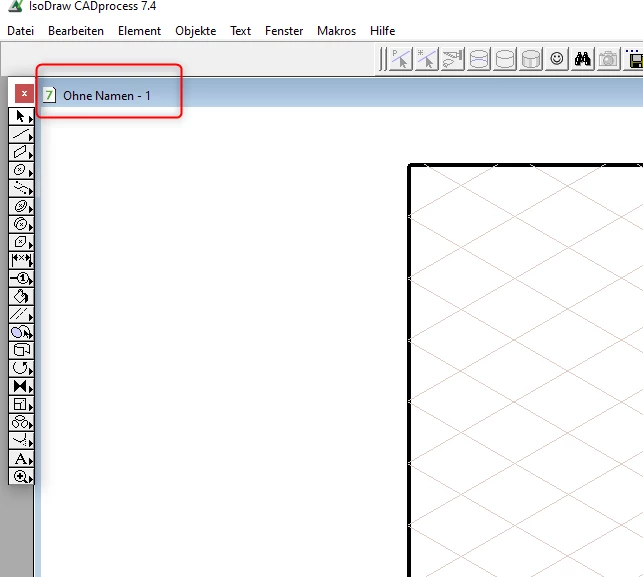Click the smiley face toolbar icon

pos(556,59)
